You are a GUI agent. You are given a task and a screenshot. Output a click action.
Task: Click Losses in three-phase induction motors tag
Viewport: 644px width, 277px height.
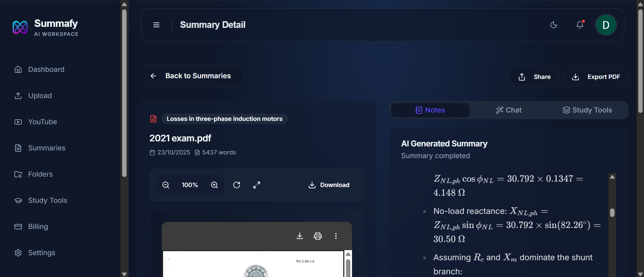pos(225,119)
